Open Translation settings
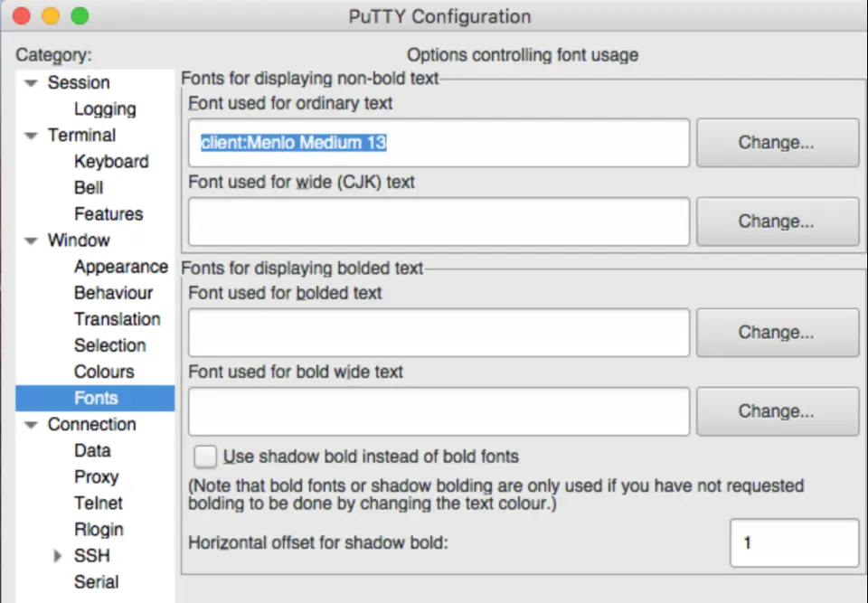 coord(118,319)
